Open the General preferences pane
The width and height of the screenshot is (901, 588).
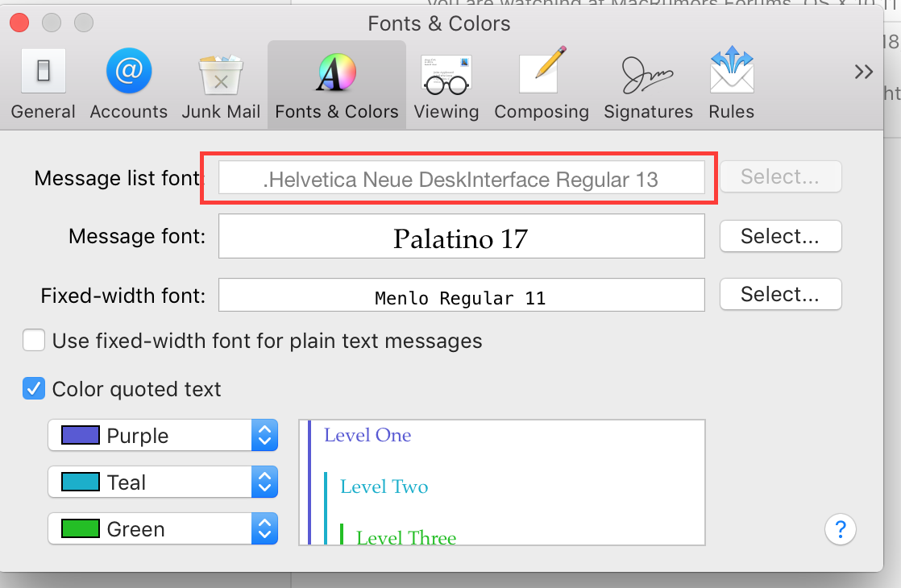43,84
